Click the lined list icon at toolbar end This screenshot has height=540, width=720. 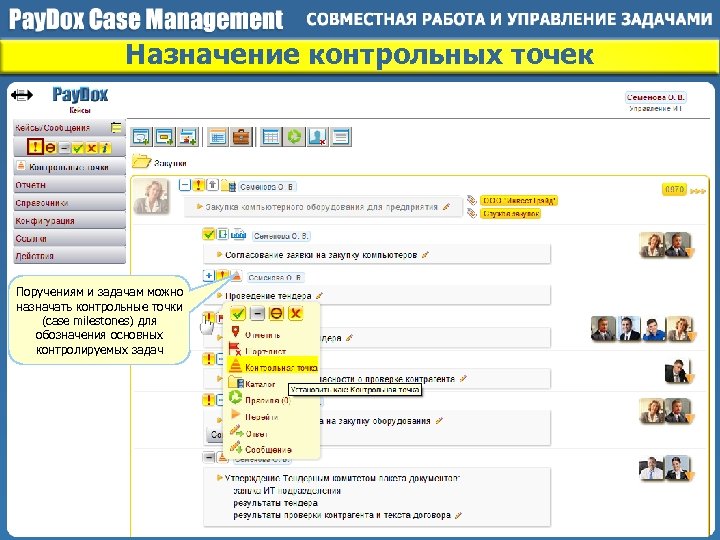pyautogui.click(x=341, y=137)
